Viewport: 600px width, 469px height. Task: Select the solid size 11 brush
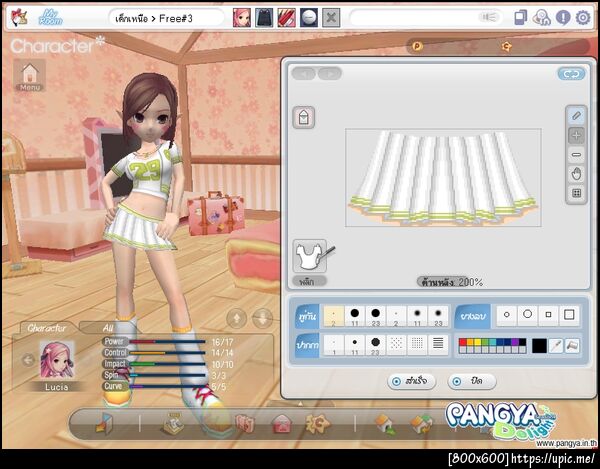(x=355, y=316)
